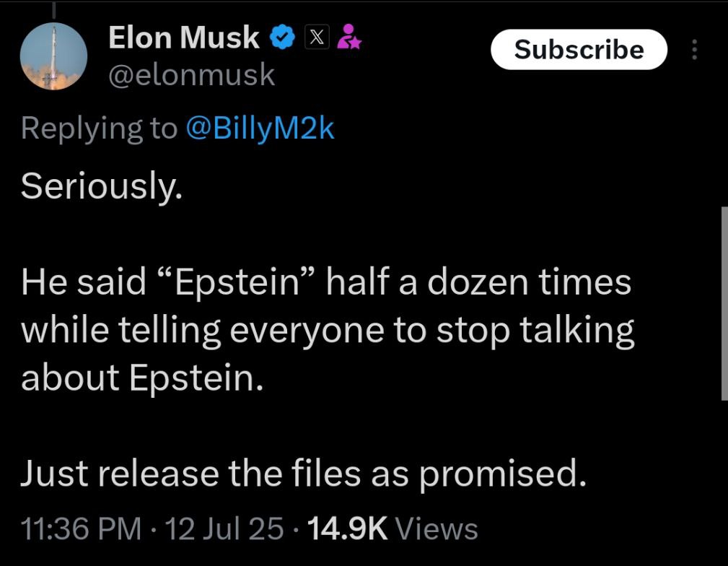This screenshot has width=728, height=566.
Task: Click the Elon Musk display name
Action: 184,37
